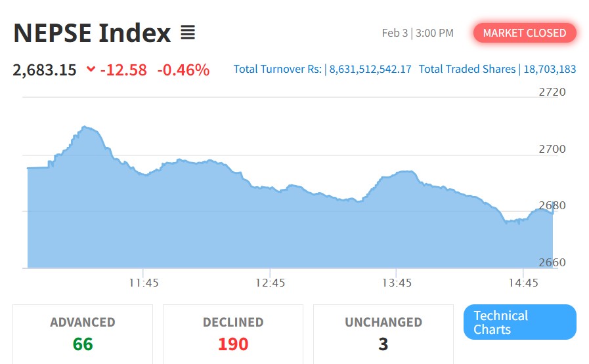This screenshot has height=364, width=589.
Task: Click the traded shares figure 18,703,183
Action: coord(550,69)
